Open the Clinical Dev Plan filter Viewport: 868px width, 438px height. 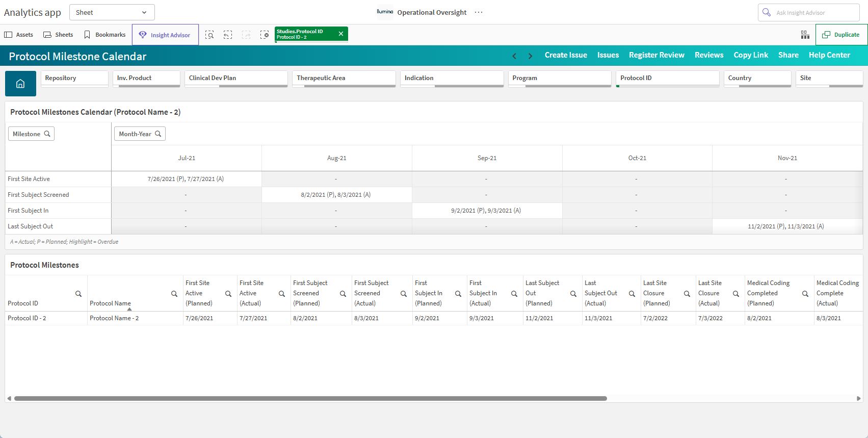pyautogui.click(x=236, y=79)
